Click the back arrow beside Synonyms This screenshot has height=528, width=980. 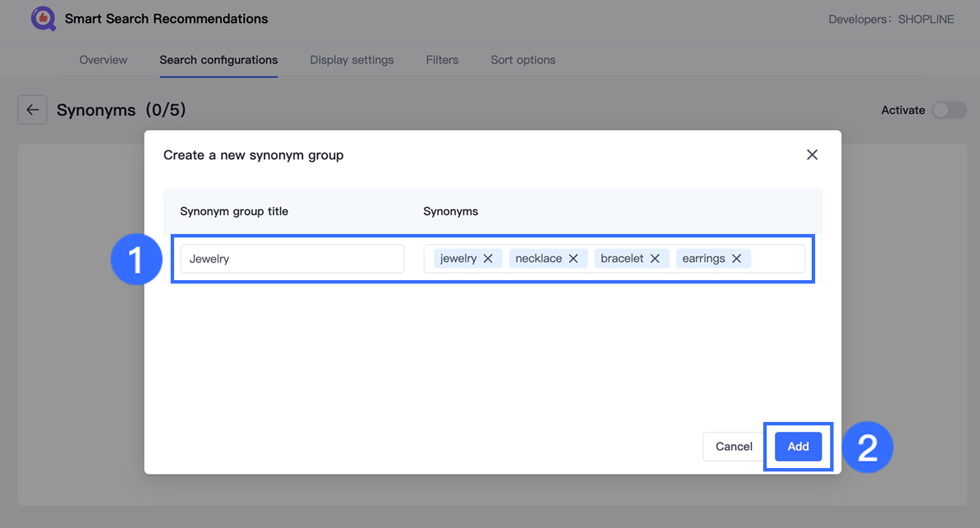(x=32, y=110)
